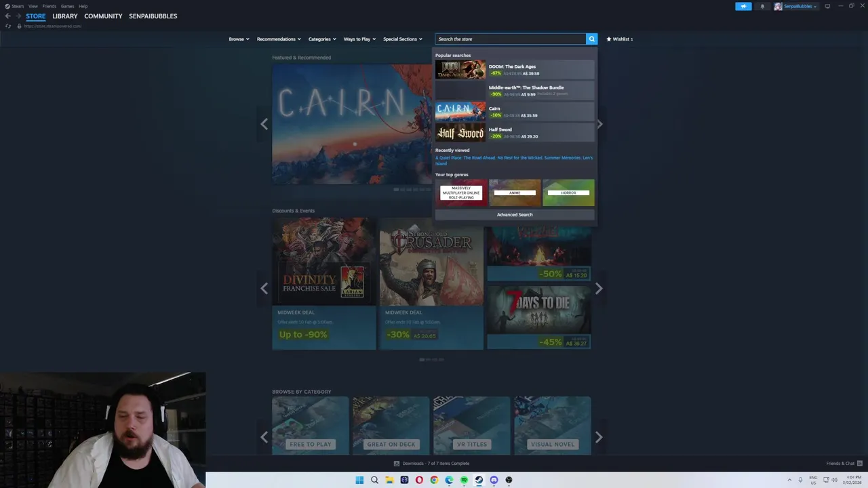Viewport: 868px width, 488px height.
Task: Go back with the navigation back arrow
Action: 7,16
